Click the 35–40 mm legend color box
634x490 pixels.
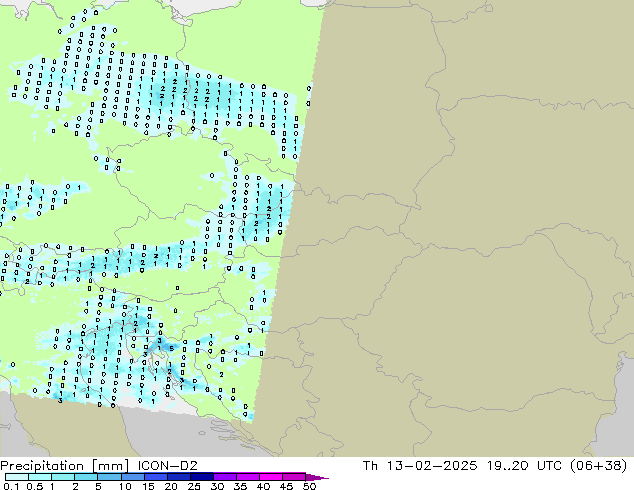247,477
